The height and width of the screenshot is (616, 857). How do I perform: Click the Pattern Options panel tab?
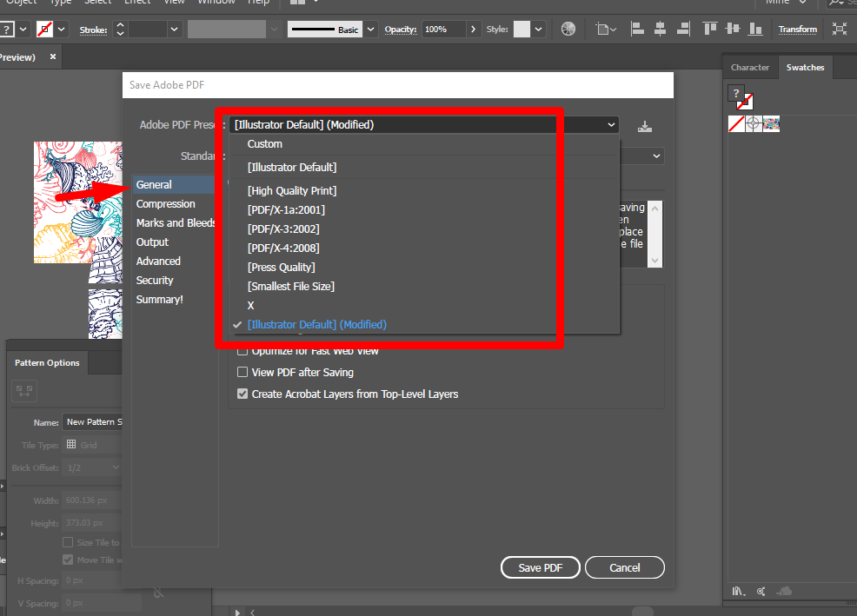[47, 362]
